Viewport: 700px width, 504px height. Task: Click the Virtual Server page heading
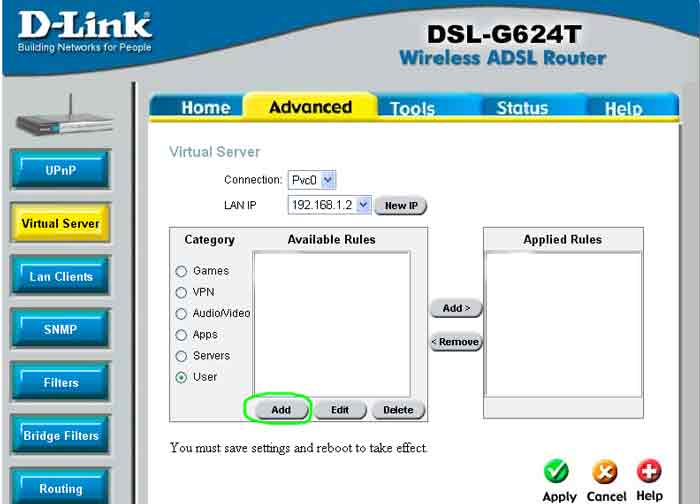pyautogui.click(x=214, y=152)
